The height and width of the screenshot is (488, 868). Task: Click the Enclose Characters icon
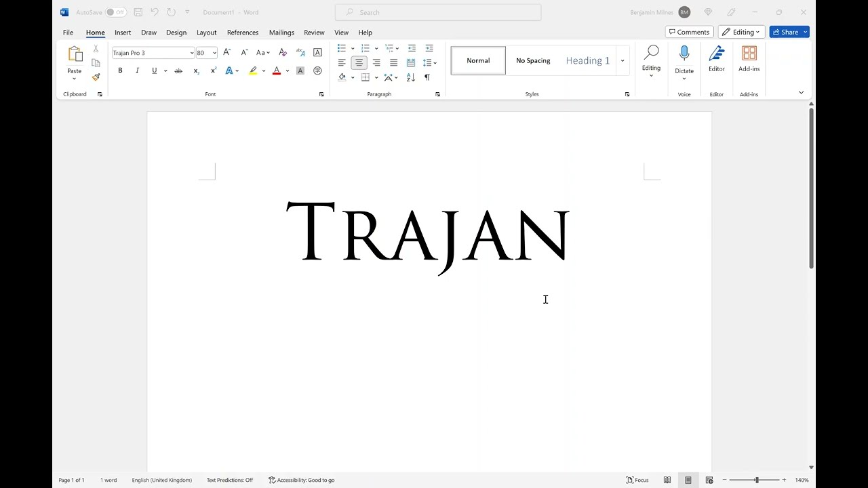(x=317, y=70)
